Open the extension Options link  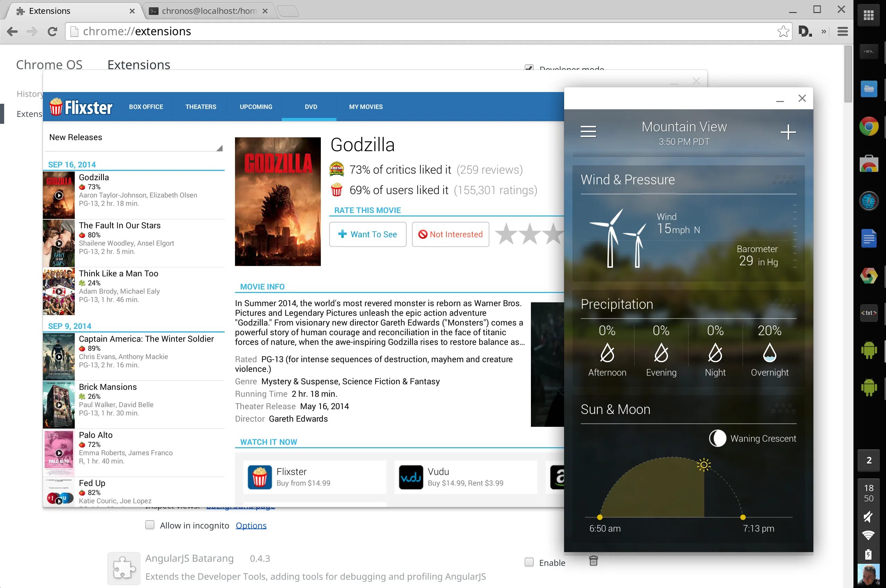coord(251,525)
